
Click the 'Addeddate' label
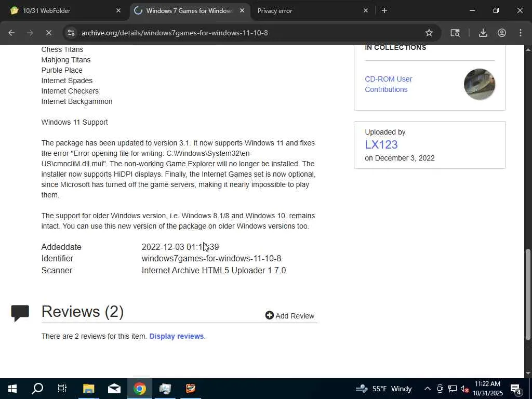point(61,247)
